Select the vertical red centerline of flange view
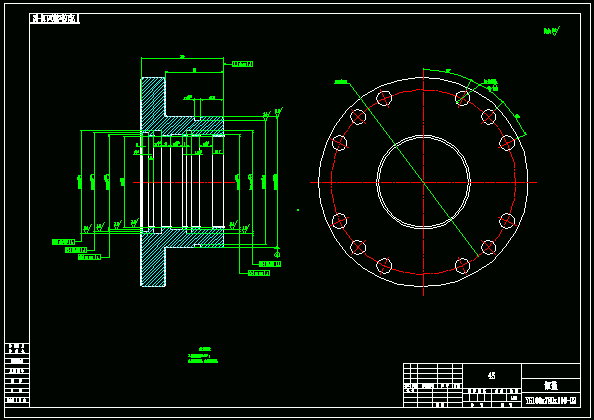Image resolution: width=594 pixels, height=420 pixels. pyautogui.click(x=423, y=182)
